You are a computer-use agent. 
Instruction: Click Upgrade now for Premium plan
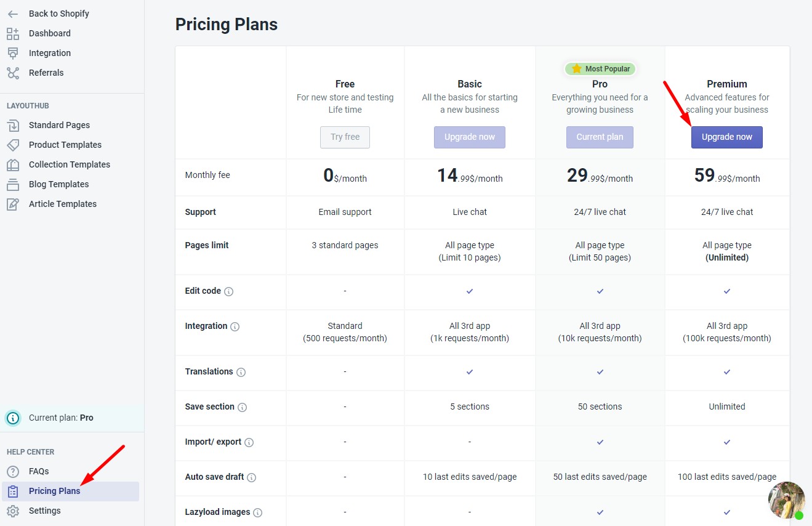(726, 137)
